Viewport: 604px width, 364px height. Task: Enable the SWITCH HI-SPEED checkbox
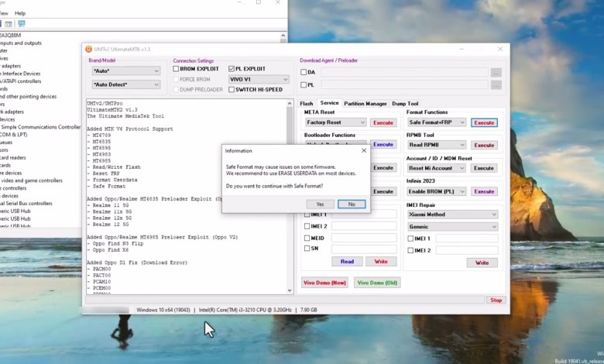click(x=231, y=89)
